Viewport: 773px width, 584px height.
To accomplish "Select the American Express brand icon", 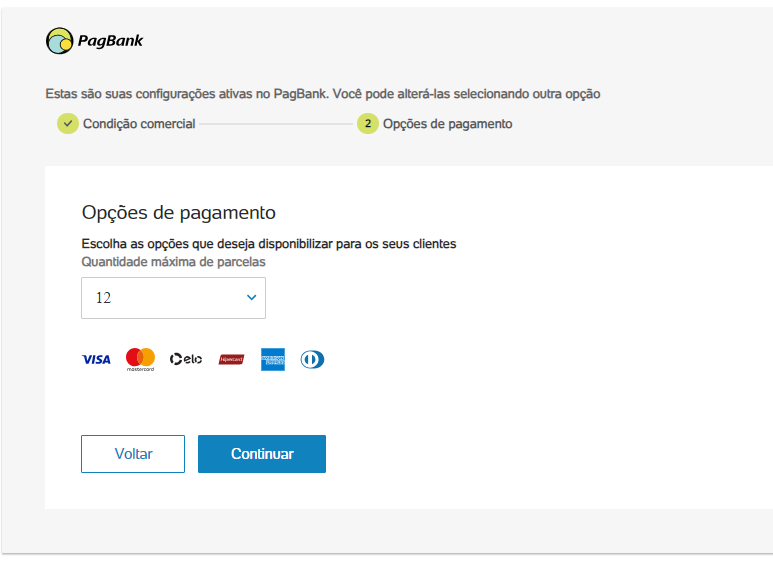I will 273,359.
